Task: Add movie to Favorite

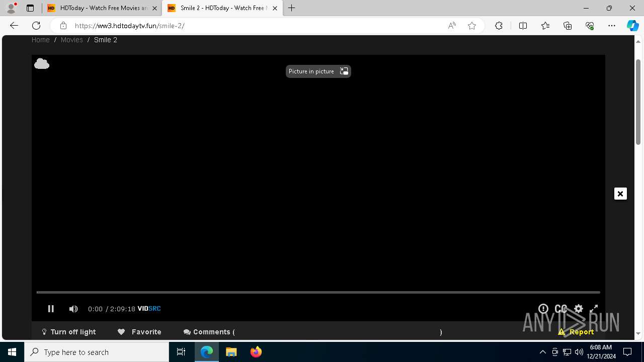Action: pyautogui.click(x=139, y=332)
